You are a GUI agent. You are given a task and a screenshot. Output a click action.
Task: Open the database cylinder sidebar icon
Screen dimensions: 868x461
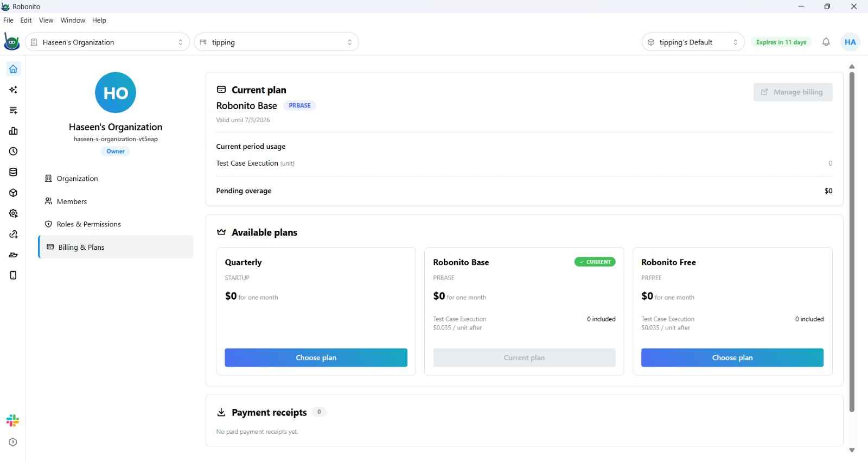(13, 172)
